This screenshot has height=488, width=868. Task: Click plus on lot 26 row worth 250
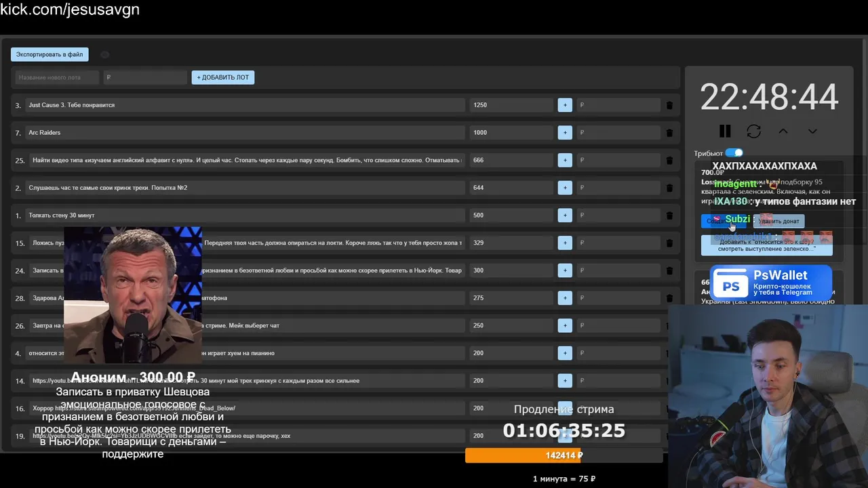[565, 325]
